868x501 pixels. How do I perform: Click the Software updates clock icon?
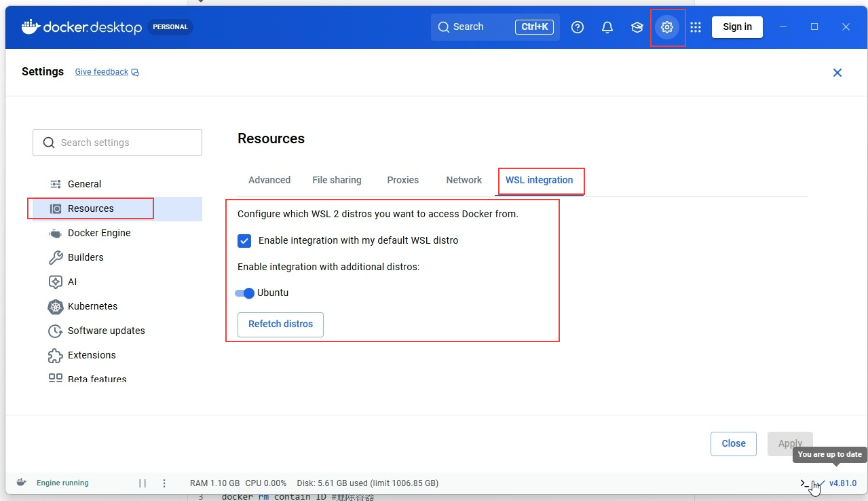click(56, 331)
